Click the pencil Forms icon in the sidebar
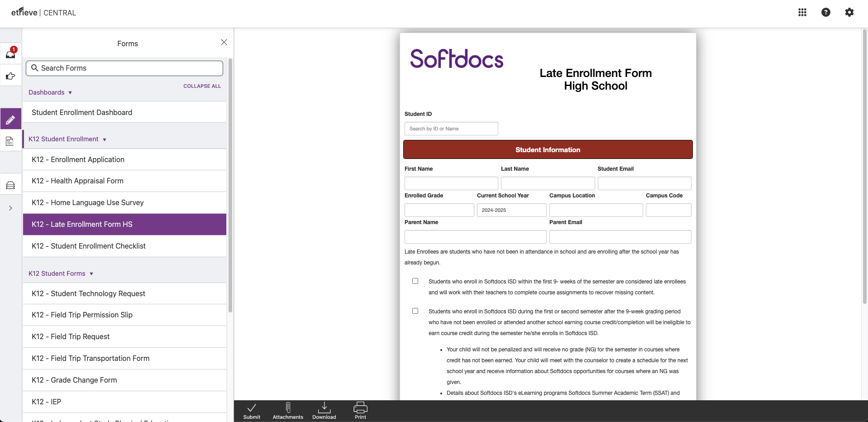The height and width of the screenshot is (422, 868). [x=10, y=119]
